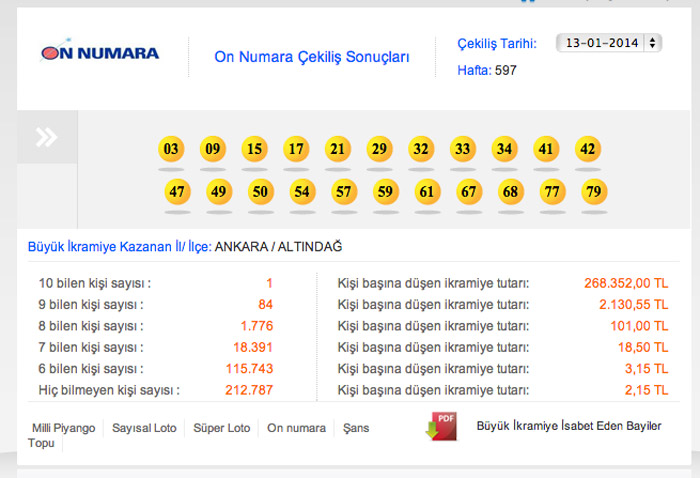The width and height of the screenshot is (700, 478).
Task: Select lottery ball number 03
Action: point(171,149)
